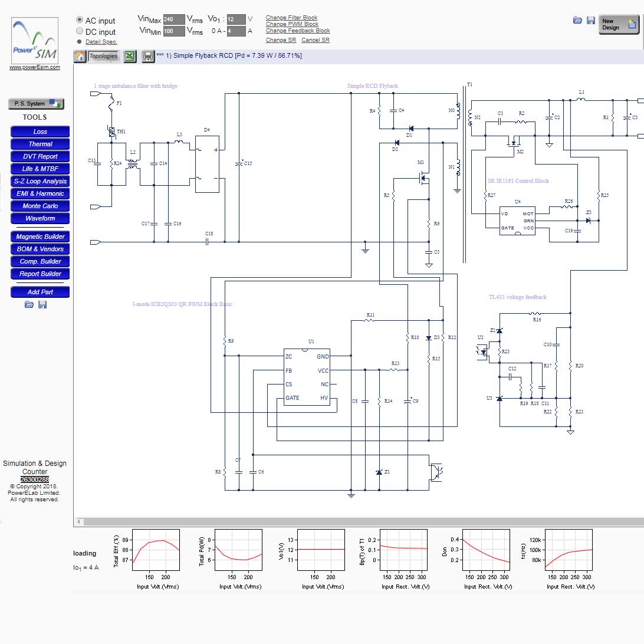Click the save disk icon below Add Part

pos(42,305)
